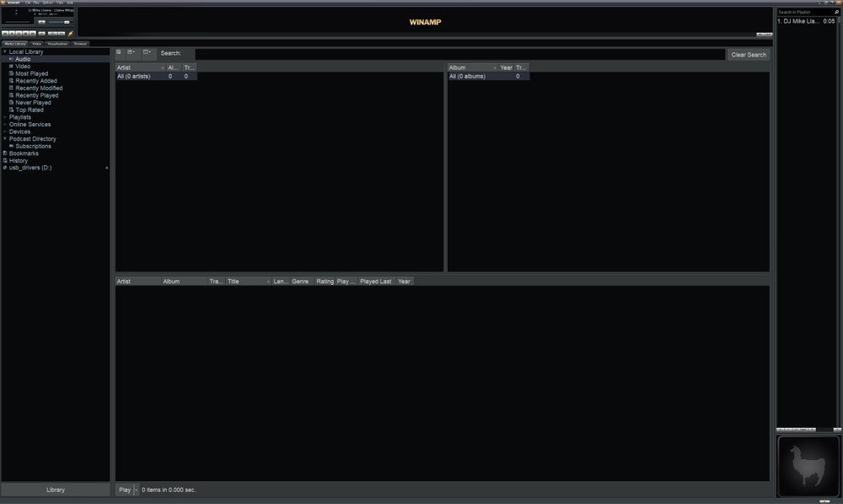This screenshot has width=843, height=504.
Task: Select Subscriptions under Podcast Directory
Action: coord(34,146)
